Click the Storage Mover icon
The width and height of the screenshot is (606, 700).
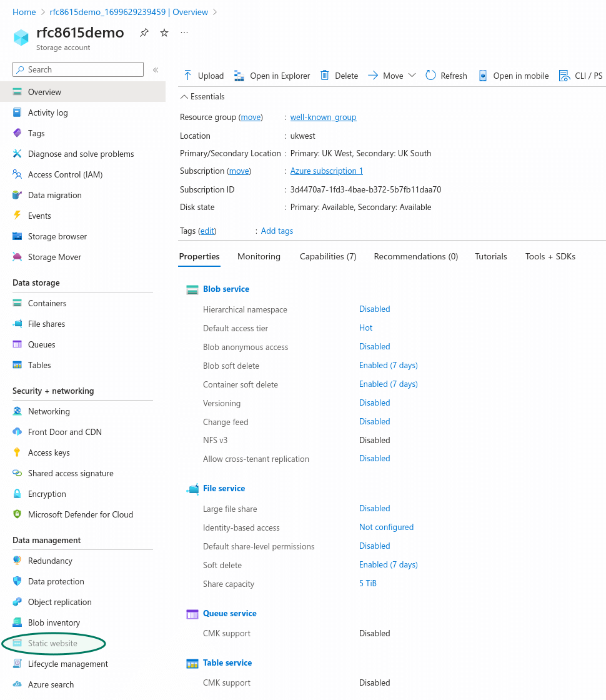point(17,257)
